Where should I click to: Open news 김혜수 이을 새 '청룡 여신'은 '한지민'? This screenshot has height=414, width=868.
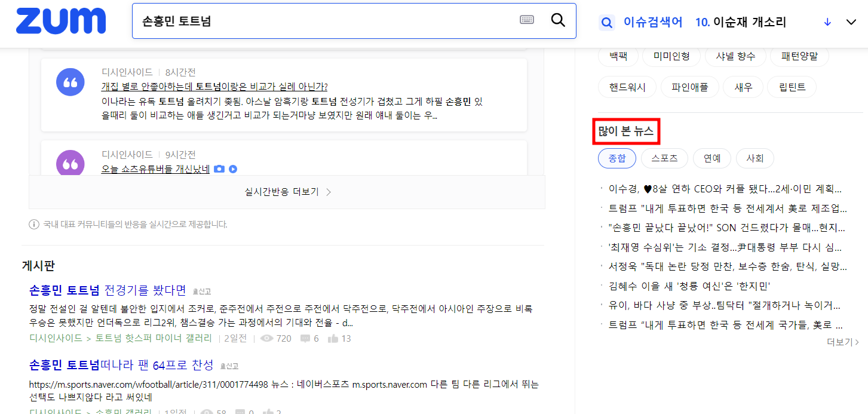pyautogui.click(x=689, y=286)
